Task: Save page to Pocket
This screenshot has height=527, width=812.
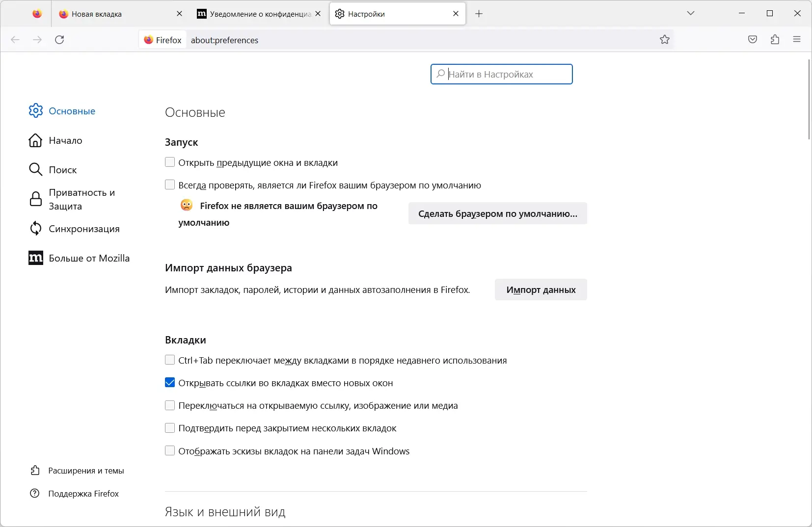Action: [753, 40]
